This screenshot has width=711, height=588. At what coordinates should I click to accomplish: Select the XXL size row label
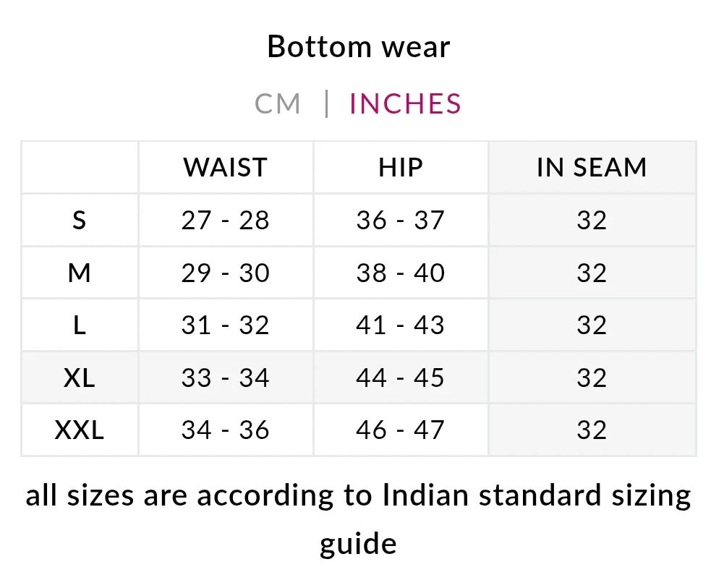80,430
